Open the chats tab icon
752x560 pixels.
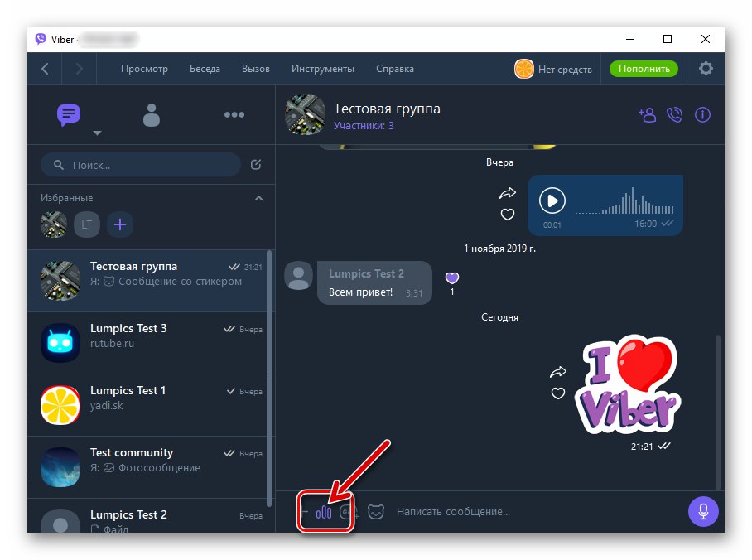(69, 114)
